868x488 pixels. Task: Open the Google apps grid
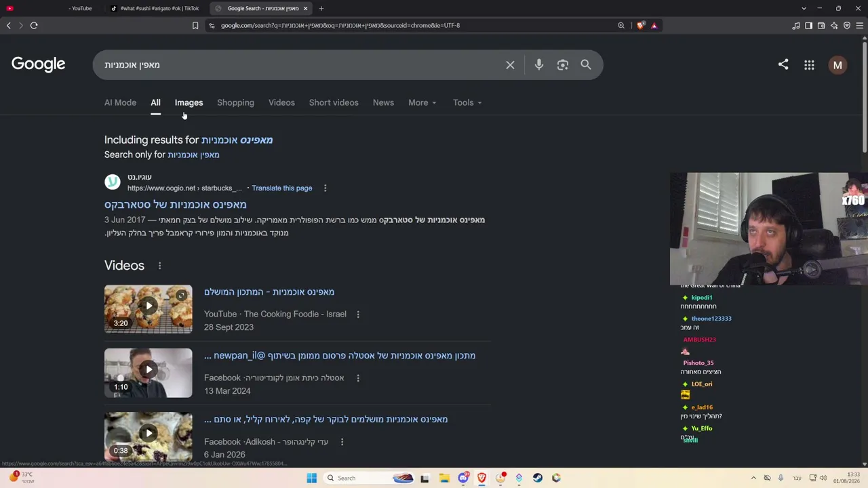click(809, 65)
